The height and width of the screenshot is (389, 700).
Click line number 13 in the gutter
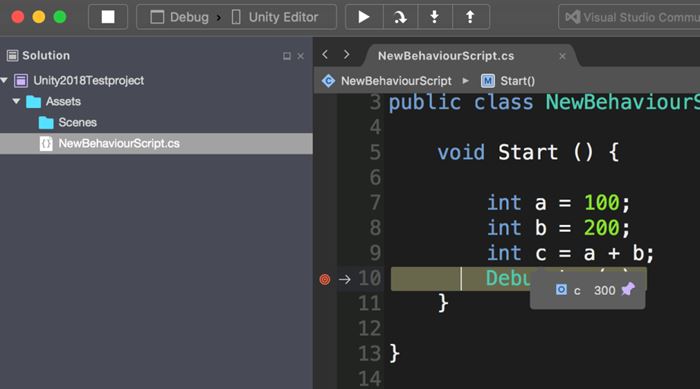(369, 354)
